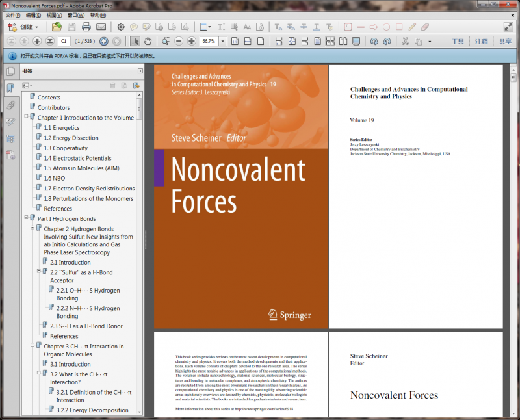Open Page Thumbnails panel in sidebar
The height and width of the screenshot is (420, 520).
(10, 71)
